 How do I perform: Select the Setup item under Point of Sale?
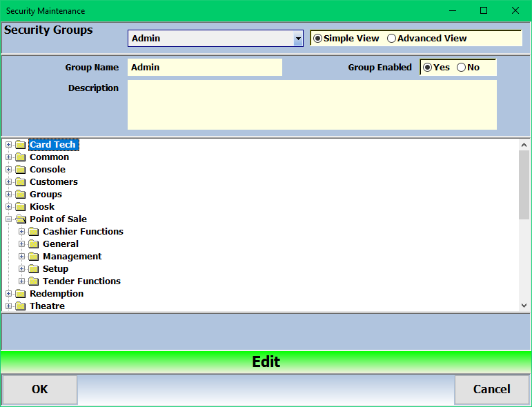point(55,269)
